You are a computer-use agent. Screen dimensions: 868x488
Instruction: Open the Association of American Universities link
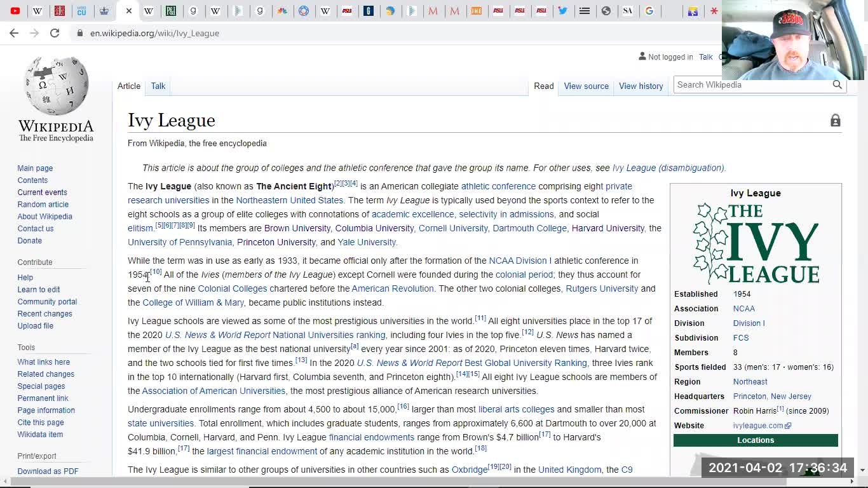214,391
